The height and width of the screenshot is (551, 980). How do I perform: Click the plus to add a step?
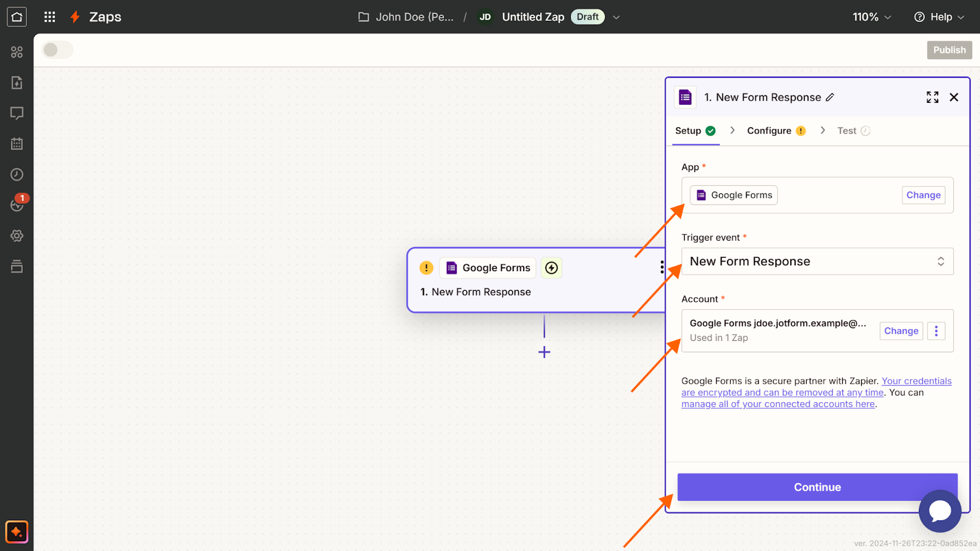544,352
